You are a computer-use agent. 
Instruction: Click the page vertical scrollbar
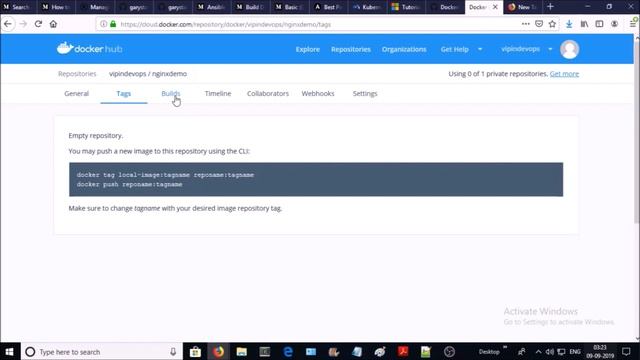[x=636, y=131]
